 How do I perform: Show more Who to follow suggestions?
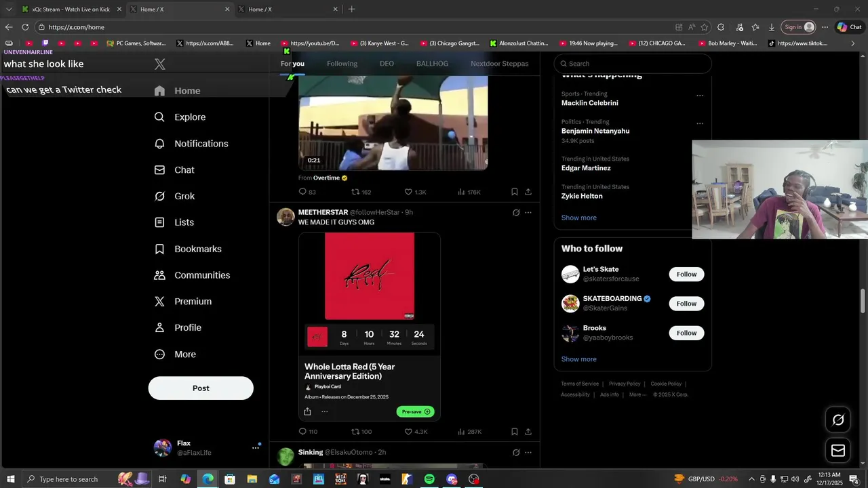click(578, 359)
